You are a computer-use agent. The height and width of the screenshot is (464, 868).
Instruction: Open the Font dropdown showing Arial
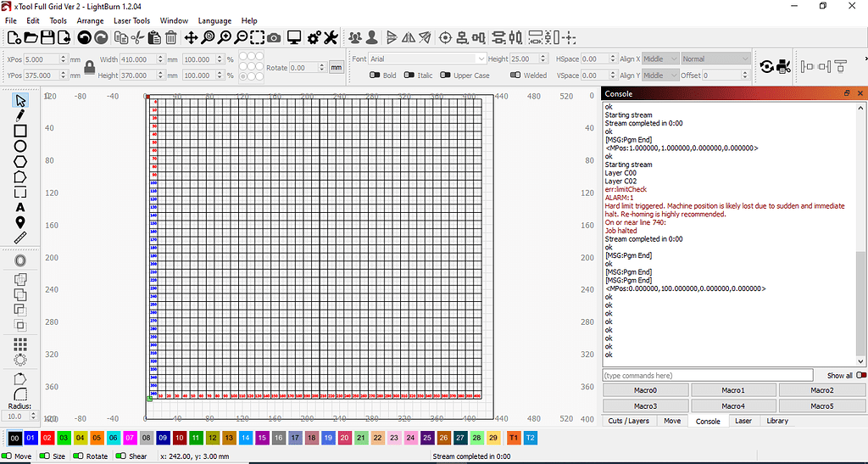(x=427, y=59)
